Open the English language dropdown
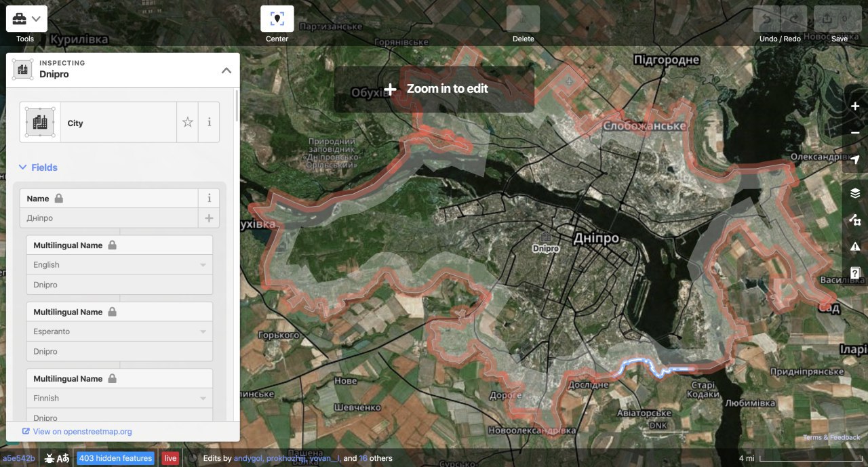 click(x=119, y=265)
